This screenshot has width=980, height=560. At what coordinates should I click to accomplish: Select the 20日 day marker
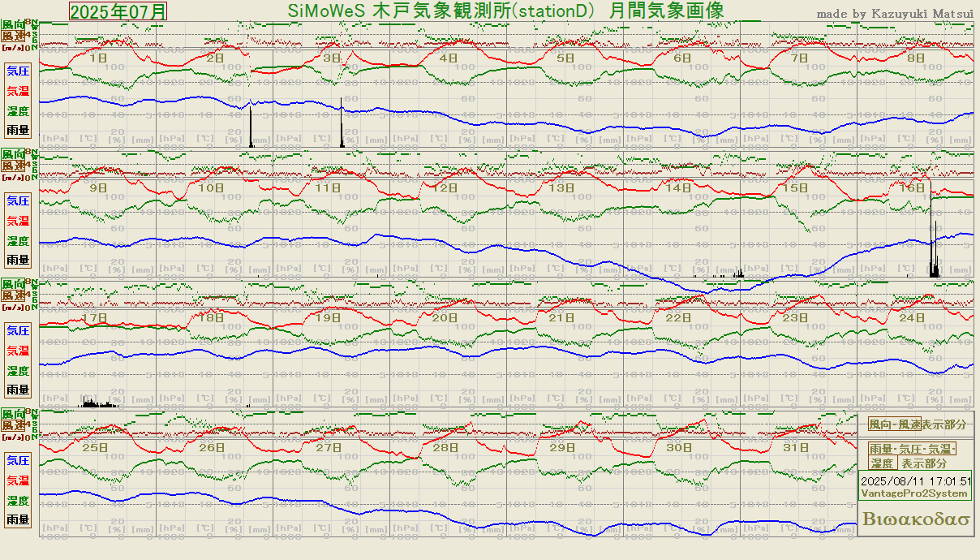[x=445, y=318]
